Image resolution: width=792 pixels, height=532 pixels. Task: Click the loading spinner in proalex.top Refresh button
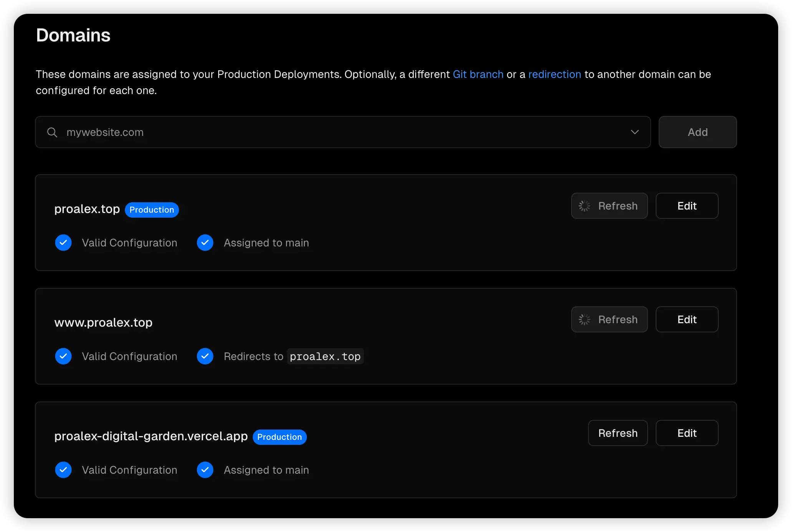pyautogui.click(x=585, y=206)
